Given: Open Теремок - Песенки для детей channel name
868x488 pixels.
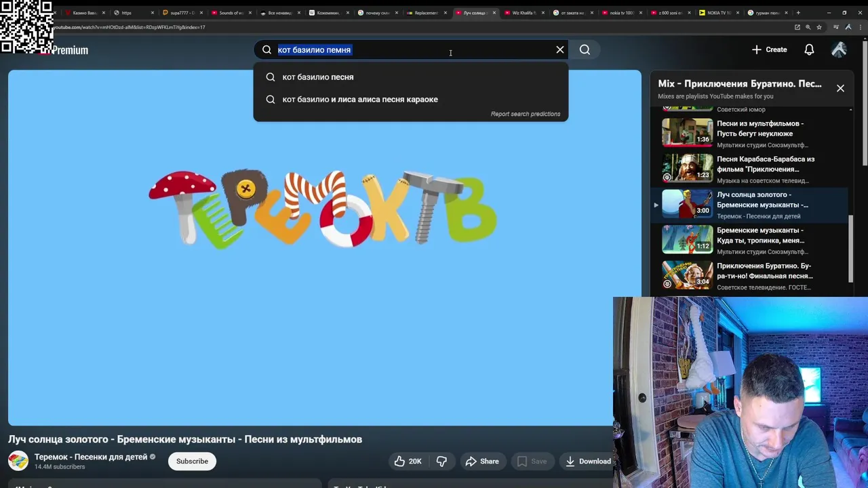Looking at the screenshot, I should [x=91, y=457].
